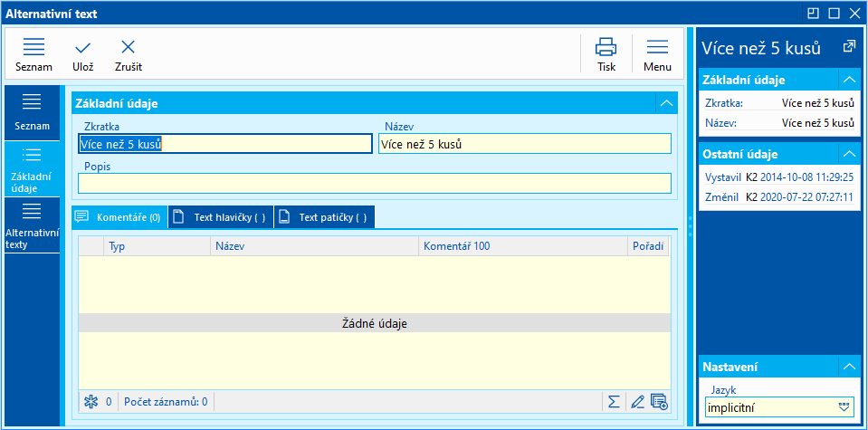Collapse the main Základní údaje section
Screen dimensions: 868x430
point(666,103)
